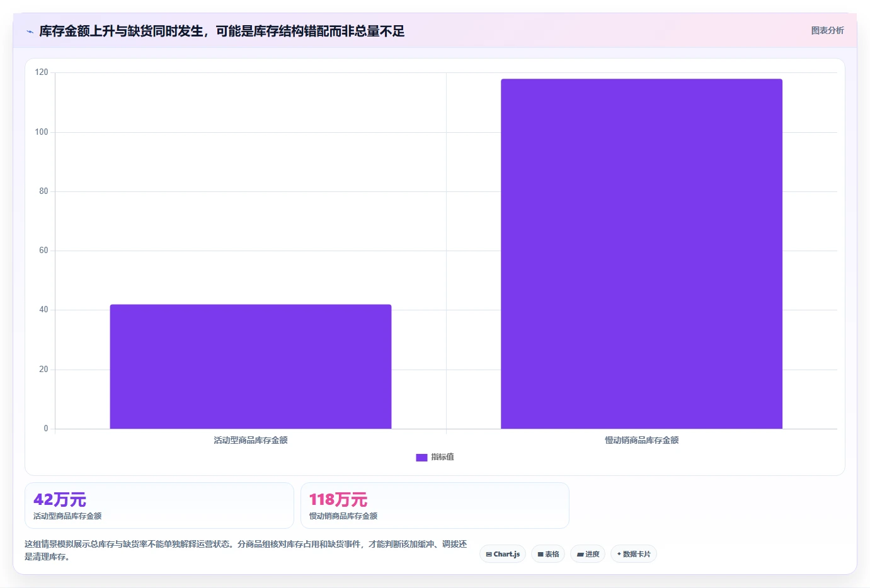Click the 慢动销商品库存金额 x-axis label
The image size is (870, 588).
[642, 440]
